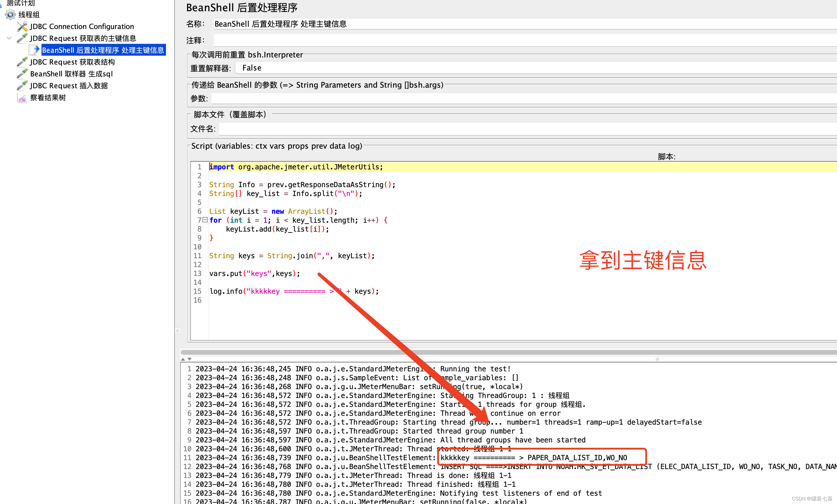The width and height of the screenshot is (837, 504).
Task: Click pipette icon of JDBC Request 获取表结构
Action: (x=22, y=62)
